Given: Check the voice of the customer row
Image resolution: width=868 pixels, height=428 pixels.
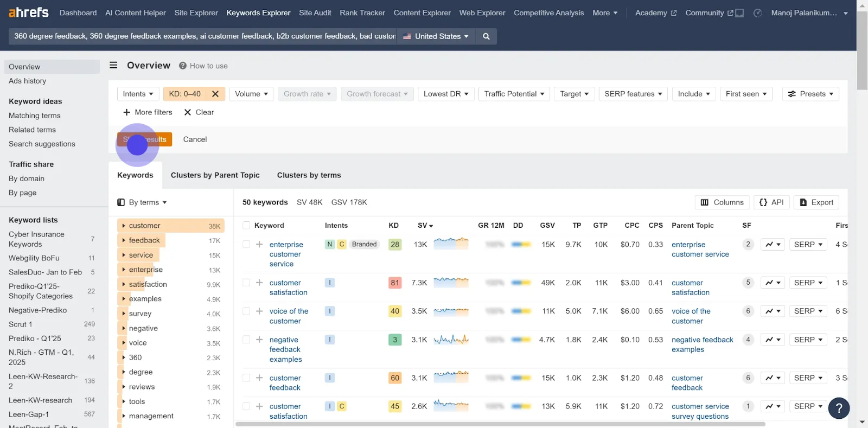Looking at the screenshot, I should pos(246,311).
